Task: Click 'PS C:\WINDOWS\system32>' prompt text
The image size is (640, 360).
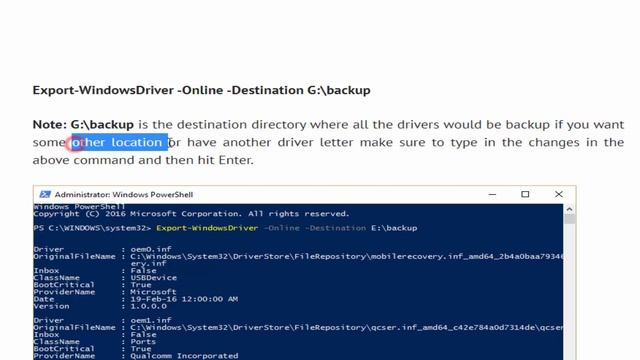Action: (92, 228)
